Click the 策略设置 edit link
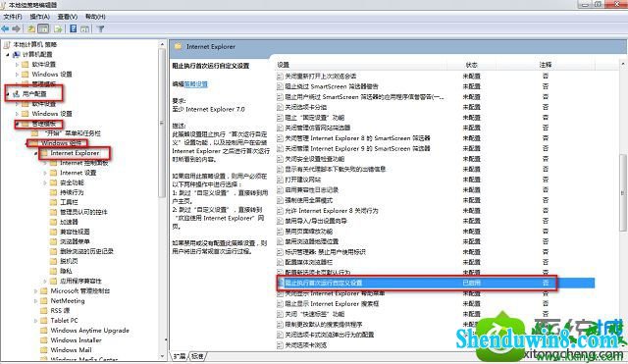 coord(196,84)
